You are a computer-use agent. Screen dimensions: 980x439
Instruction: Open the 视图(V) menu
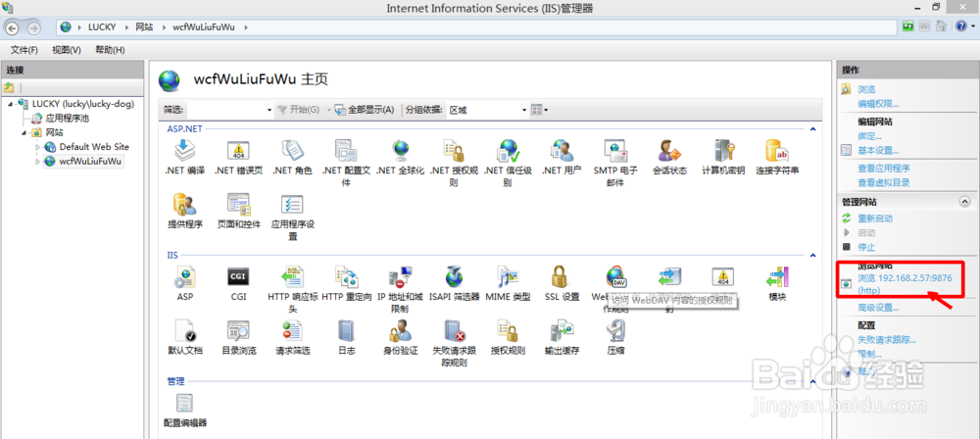pos(67,50)
